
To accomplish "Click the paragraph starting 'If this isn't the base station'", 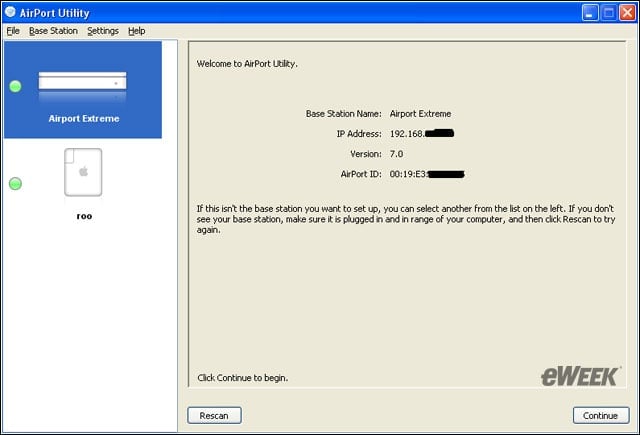I will (x=406, y=219).
